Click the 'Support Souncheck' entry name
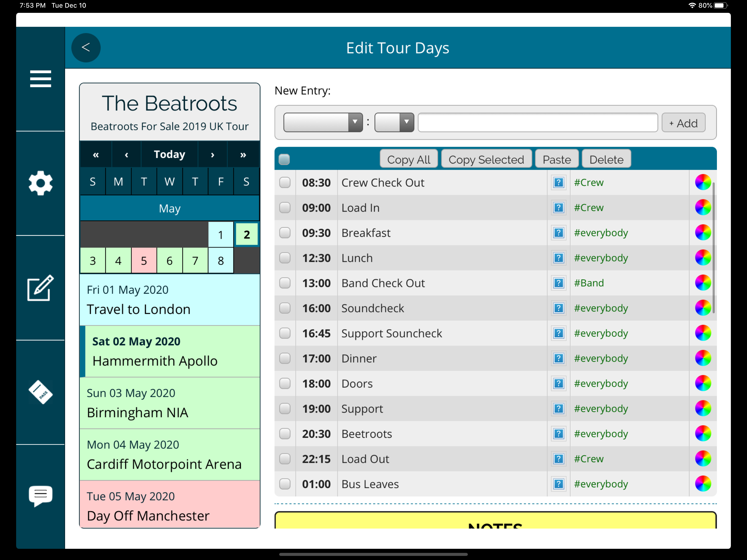 pos(391,333)
